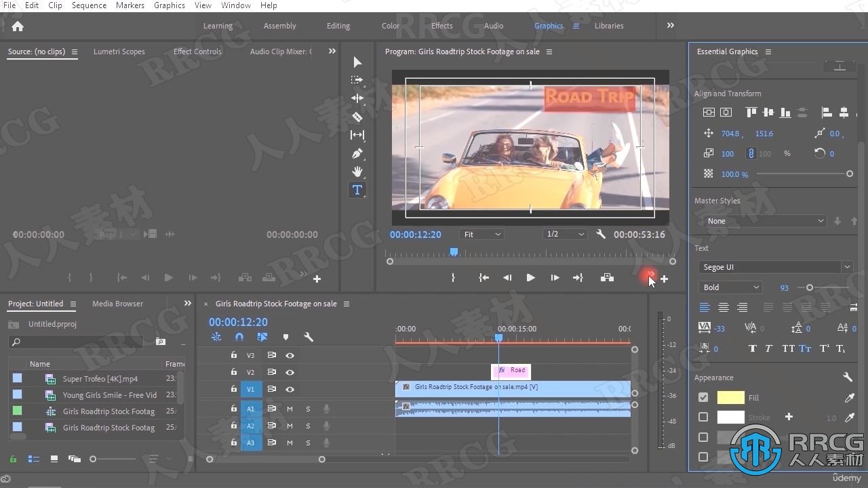The width and height of the screenshot is (868, 488).
Task: Align top edges in Align and Transform
Action: [x=751, y=113]
